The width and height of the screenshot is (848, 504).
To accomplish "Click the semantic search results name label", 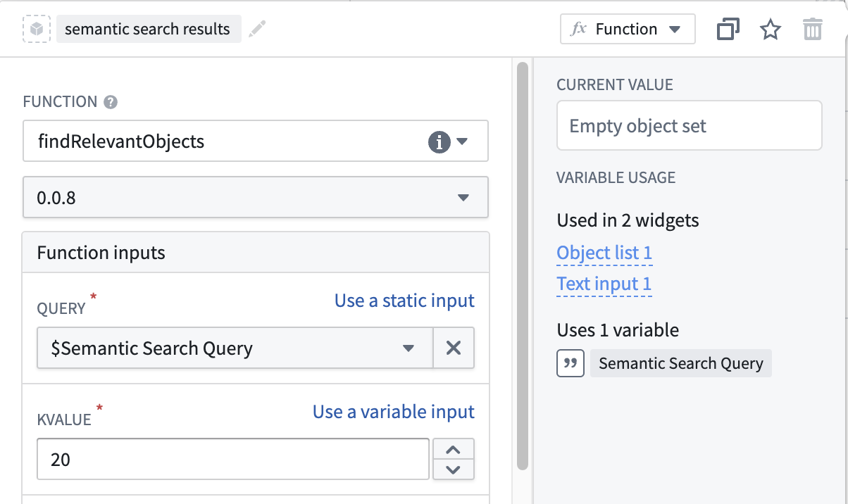I will tap(148, 29).
